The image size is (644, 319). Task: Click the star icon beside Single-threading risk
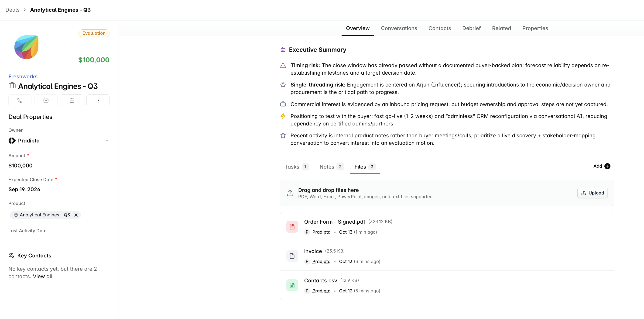coord(283,85)
